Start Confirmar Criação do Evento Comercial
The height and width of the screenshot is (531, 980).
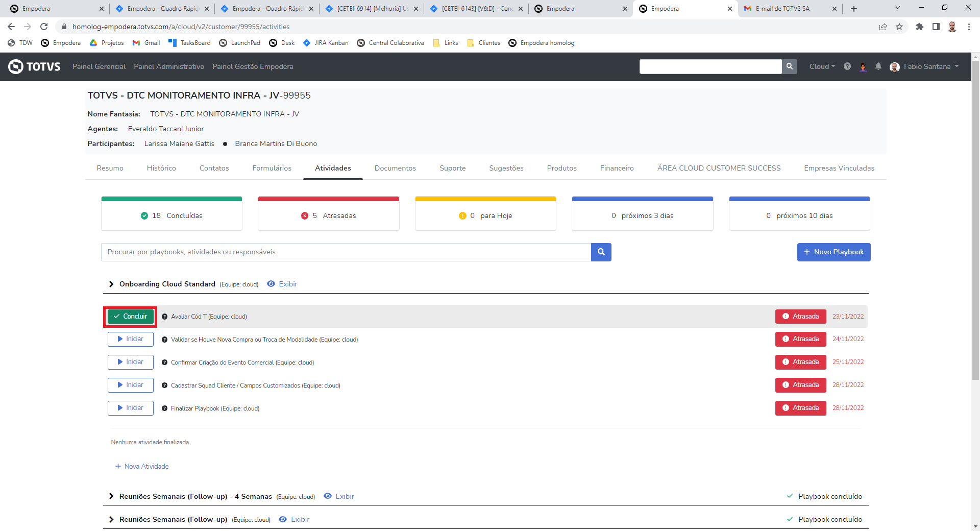131,362
